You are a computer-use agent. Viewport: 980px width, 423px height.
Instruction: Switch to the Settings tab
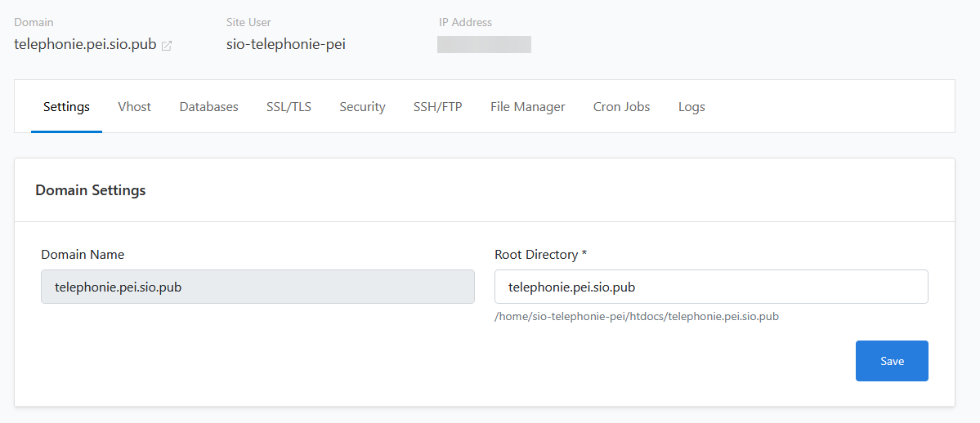pyautogui.click(x=66, y=107)
